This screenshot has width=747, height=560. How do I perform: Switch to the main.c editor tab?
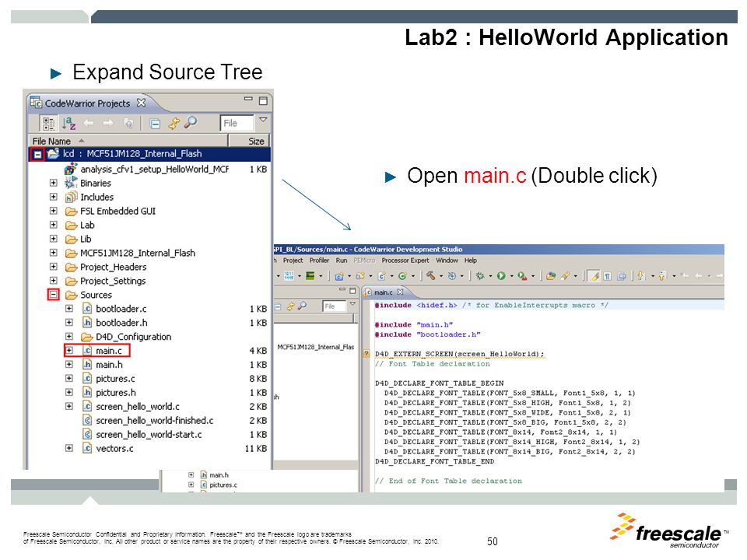pos(383,292)
